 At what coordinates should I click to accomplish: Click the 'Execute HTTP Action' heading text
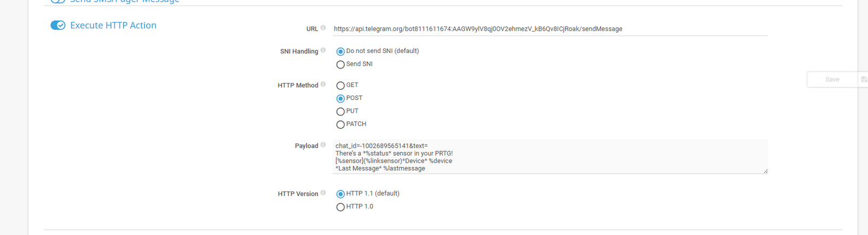(x=113, y=25)
